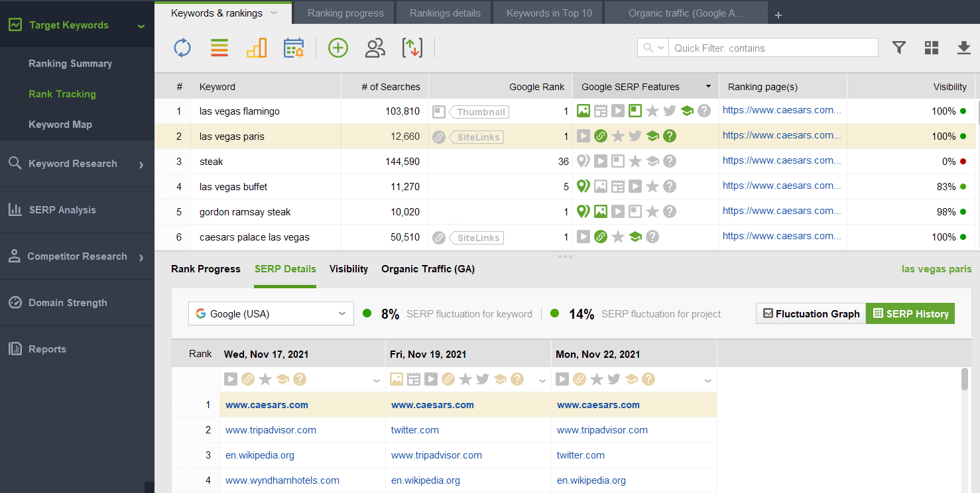Click the refresh rankings toolbar icon
Viewport: 980px width, 493px height.
tap(182, 48)
